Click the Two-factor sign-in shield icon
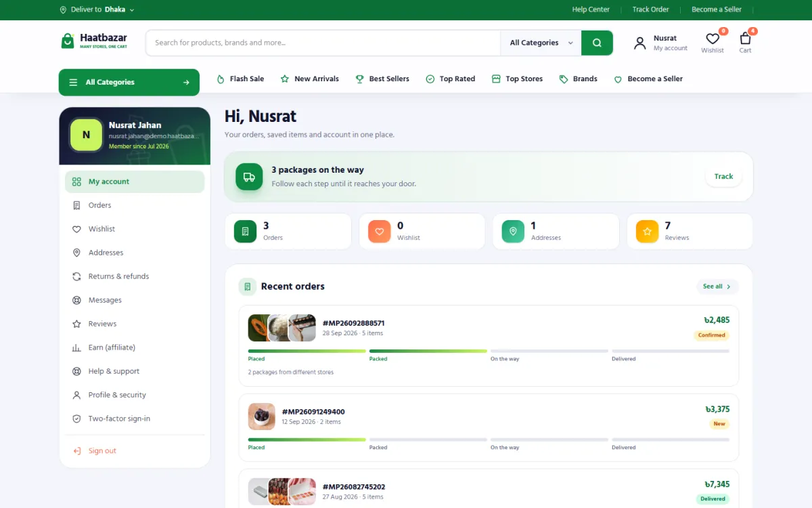Image resolution: width=812 pixels, height=508 pixels. pos(76,419)
